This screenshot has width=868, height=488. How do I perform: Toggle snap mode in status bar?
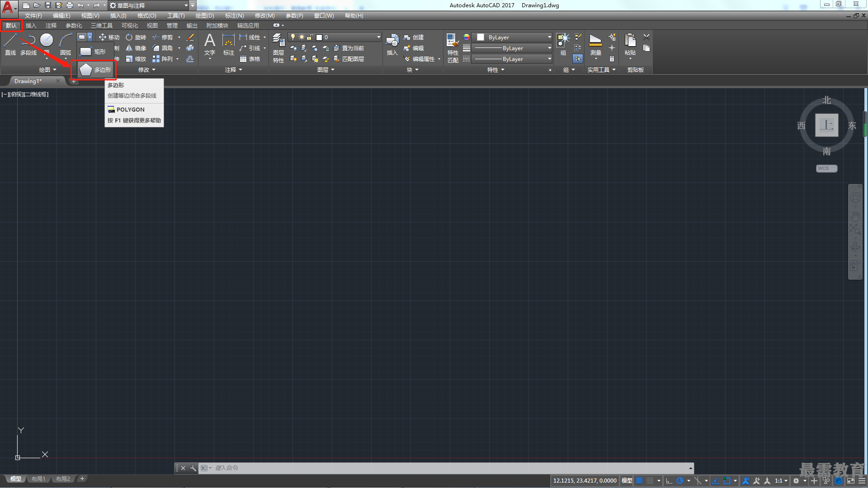(650, 481)
